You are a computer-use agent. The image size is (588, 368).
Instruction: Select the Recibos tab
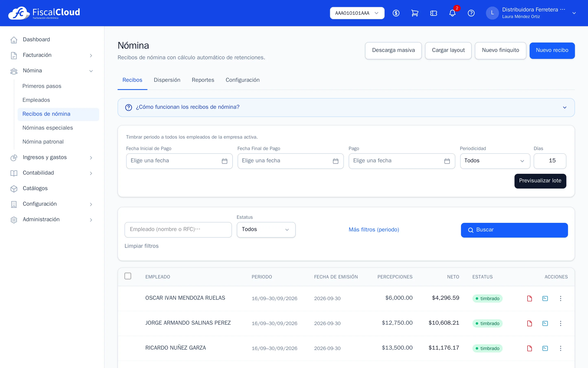tap(132, 80)
